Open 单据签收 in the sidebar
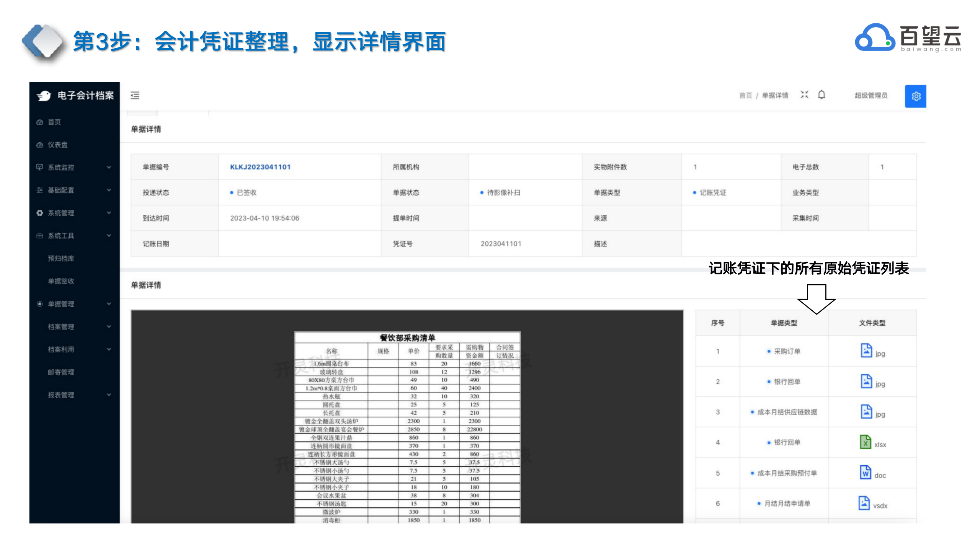Viewport: 980px width, 551px height. pos(61,281)
